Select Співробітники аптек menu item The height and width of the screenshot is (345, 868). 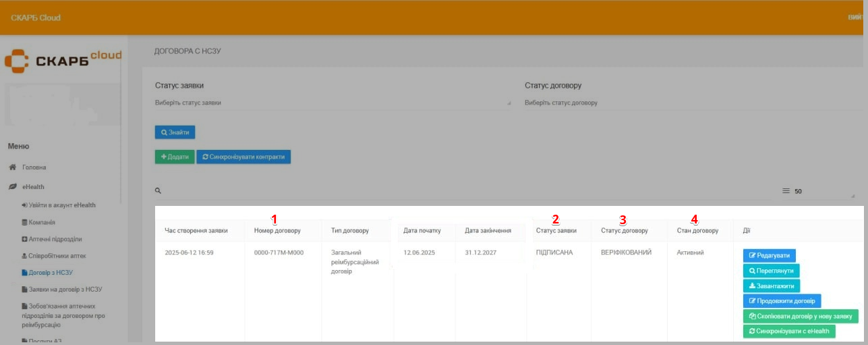click(57, 256)
